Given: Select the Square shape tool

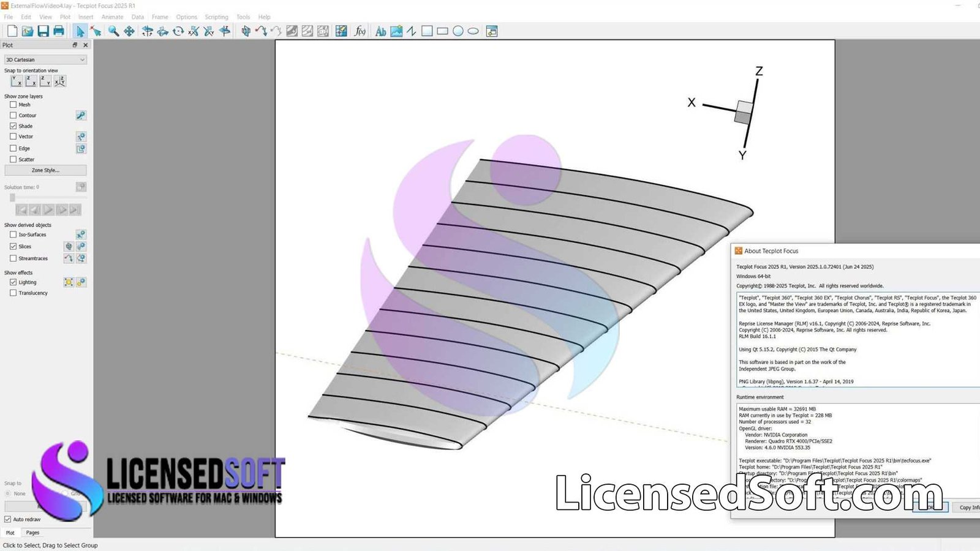Looking at the screenshot, I should pyautogui.click(x=427, y=31).
